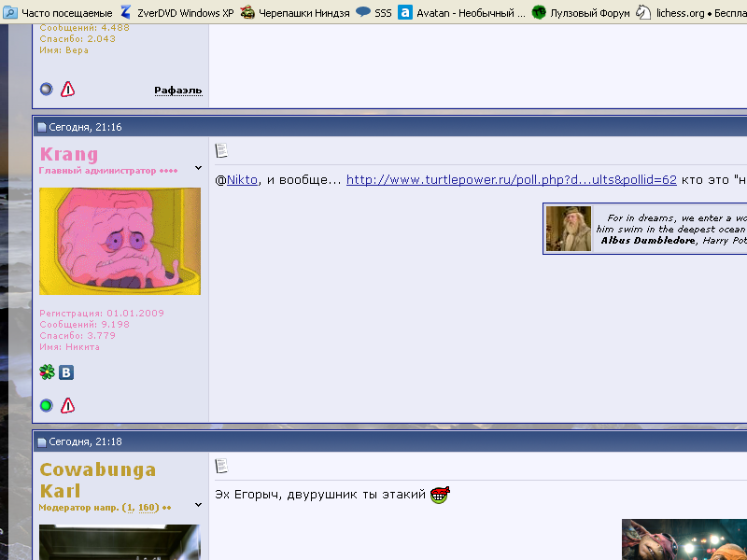Viewport: 747px width, 560px height.
Task: Click the post icon beside Сегодня, 21:16
Action: click(42, 127)
